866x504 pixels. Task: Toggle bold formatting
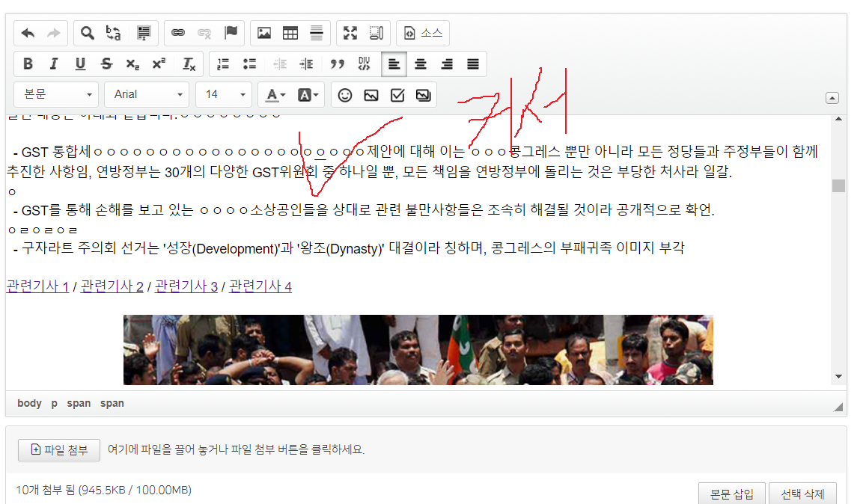(28, 64)
